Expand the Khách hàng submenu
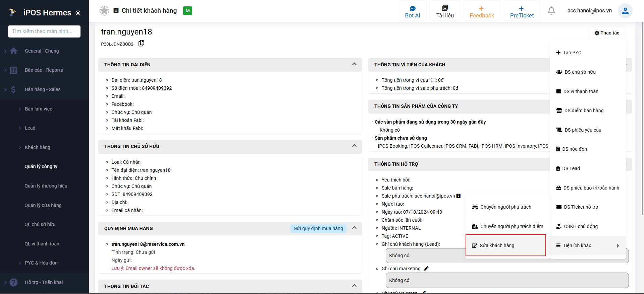Image resolution: width=644 pixels, height=294 pixels. 20,147
